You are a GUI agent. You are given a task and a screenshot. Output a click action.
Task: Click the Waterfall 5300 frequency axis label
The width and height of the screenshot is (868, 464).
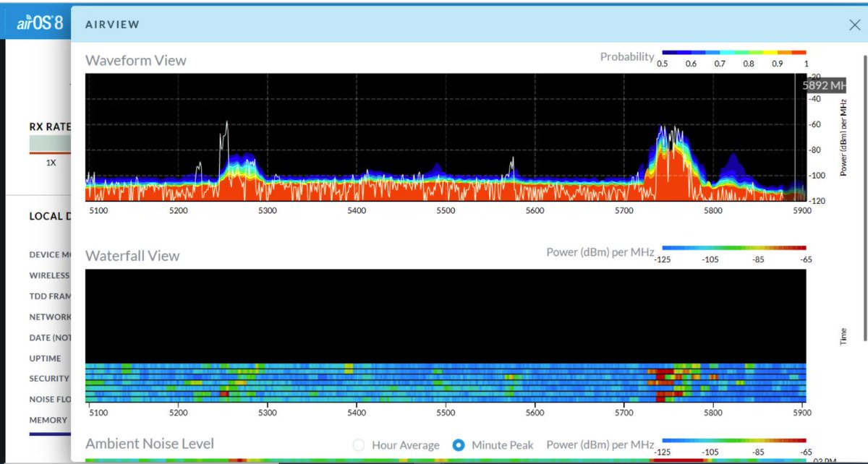coord(268,413)
